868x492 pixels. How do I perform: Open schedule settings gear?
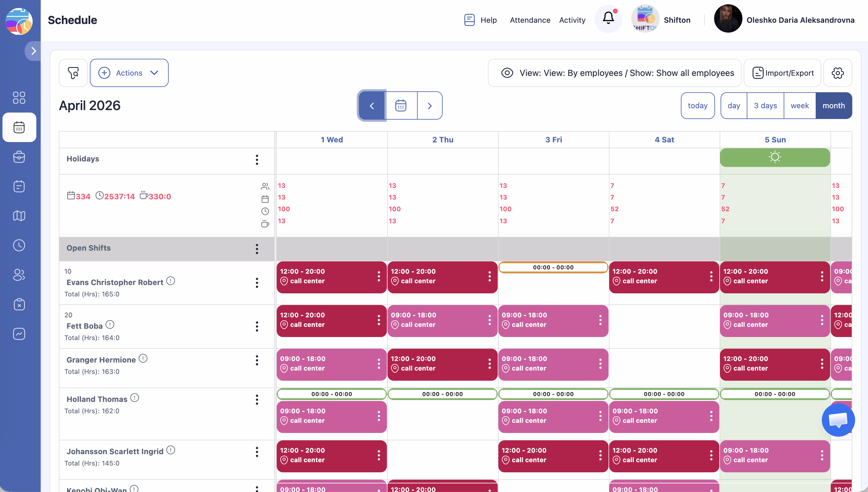[x=838, y=73]
